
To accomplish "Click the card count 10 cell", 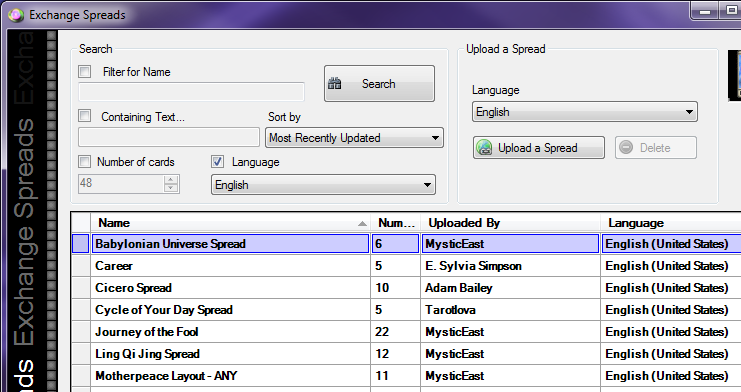I will (x=396, y=288).
